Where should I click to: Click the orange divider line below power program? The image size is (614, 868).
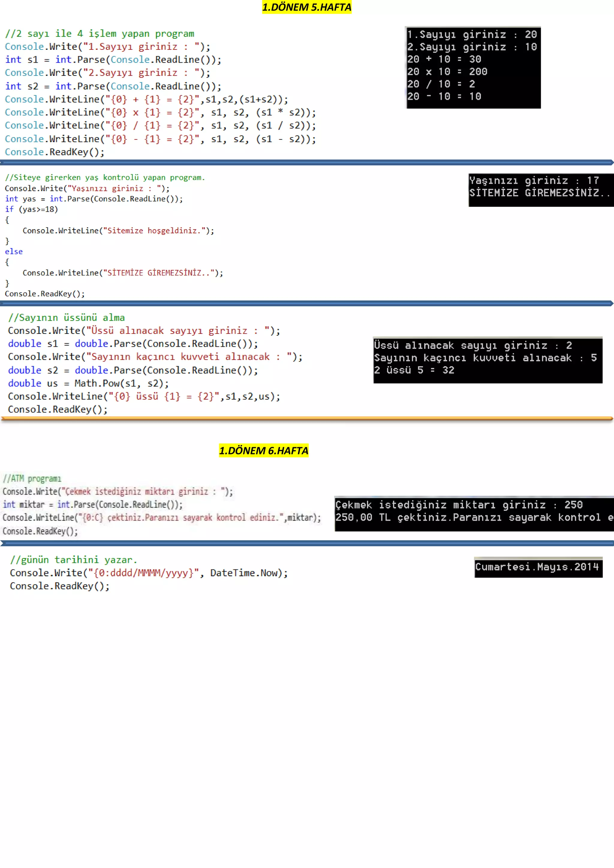click(x=307, y=418)
